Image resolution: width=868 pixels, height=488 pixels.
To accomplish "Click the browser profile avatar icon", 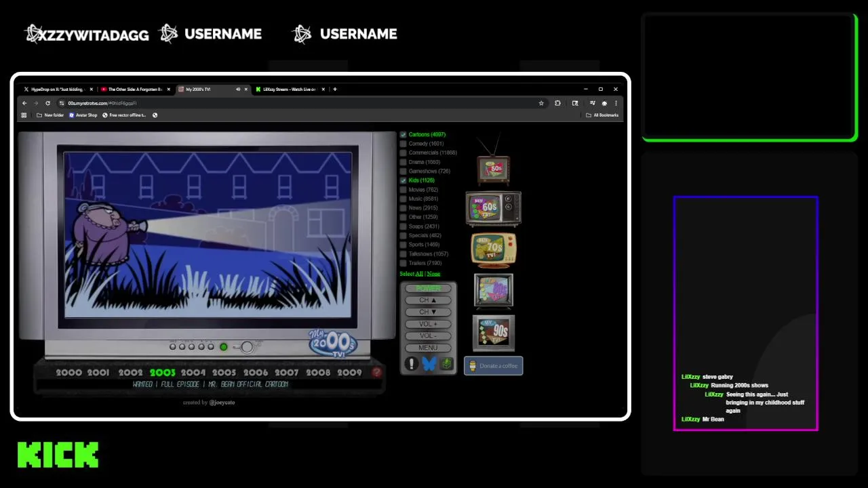I will 604,103.
